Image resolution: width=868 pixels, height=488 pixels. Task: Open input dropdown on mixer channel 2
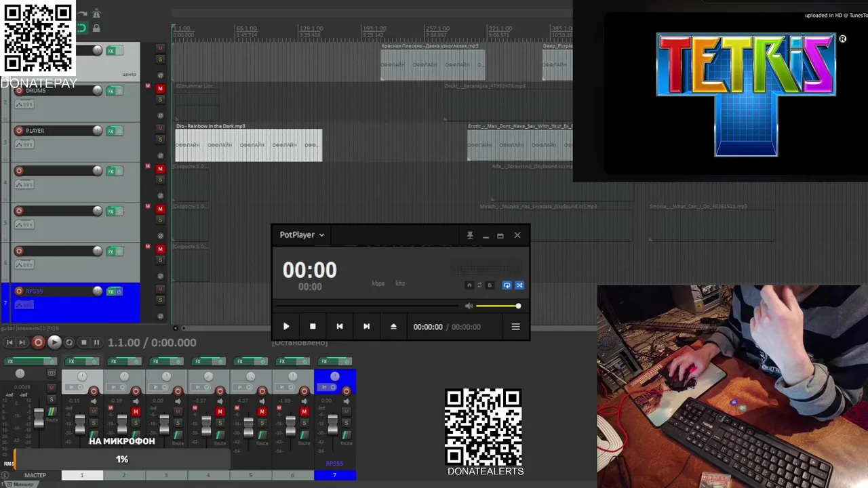click(115, 388)
